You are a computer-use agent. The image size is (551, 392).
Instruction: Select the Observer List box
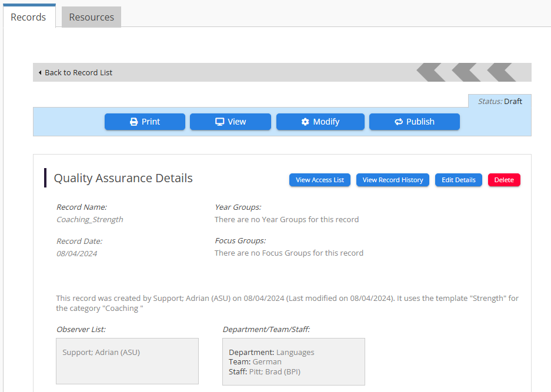point(127,361)
